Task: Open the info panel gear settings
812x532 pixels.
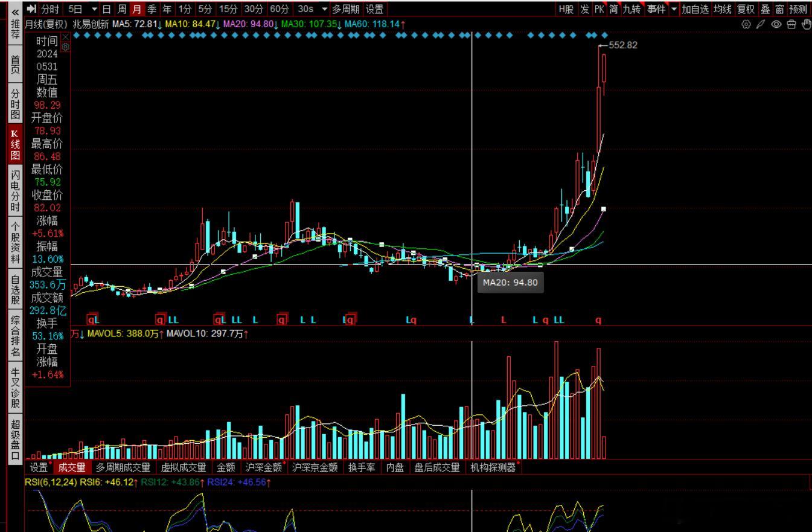Action: [66, 46]
